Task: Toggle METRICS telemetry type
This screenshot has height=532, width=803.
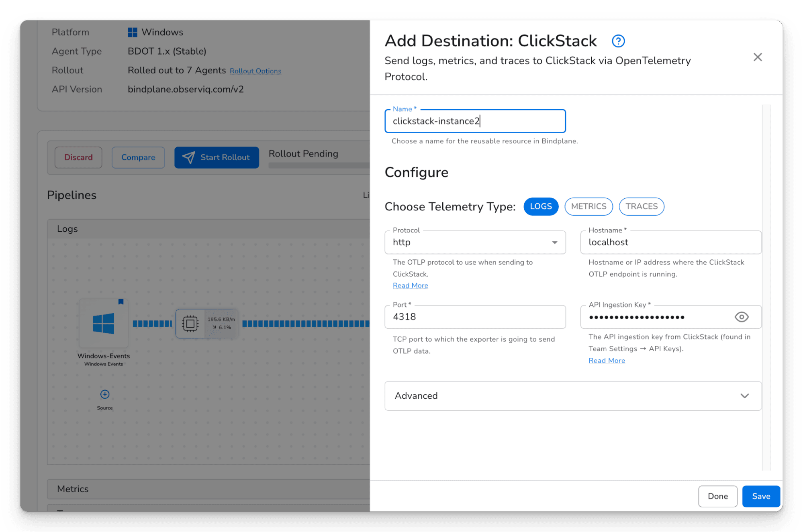Action: 588,206
